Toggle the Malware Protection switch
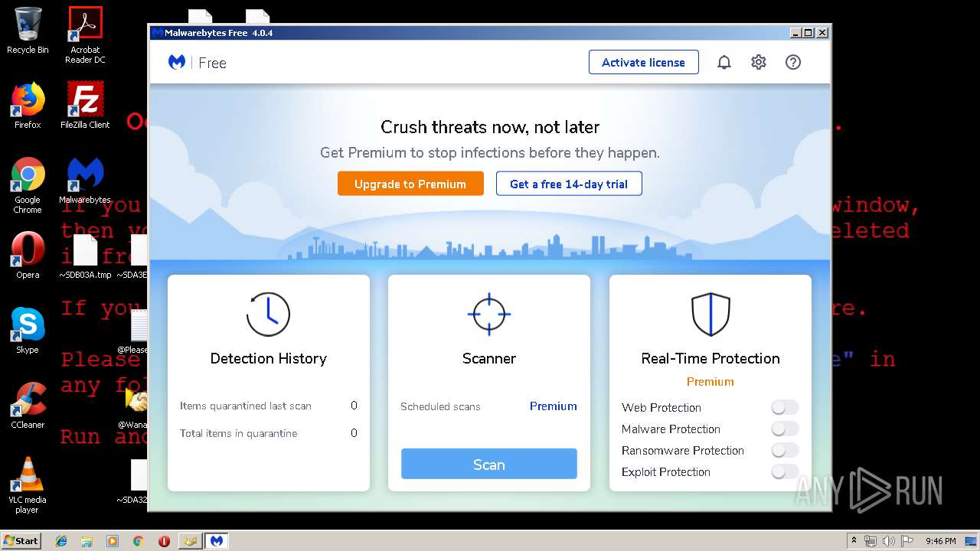 click(785, 429)
